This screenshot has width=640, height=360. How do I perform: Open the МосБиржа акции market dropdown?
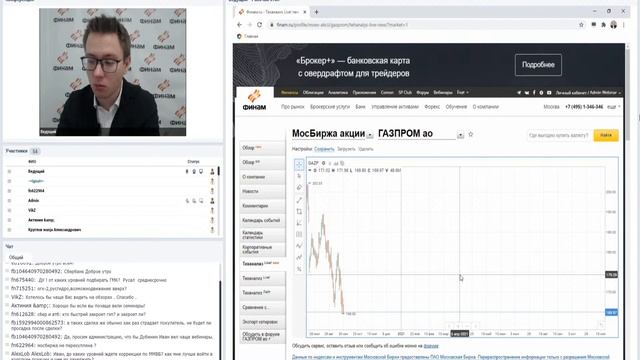[370, 135]
